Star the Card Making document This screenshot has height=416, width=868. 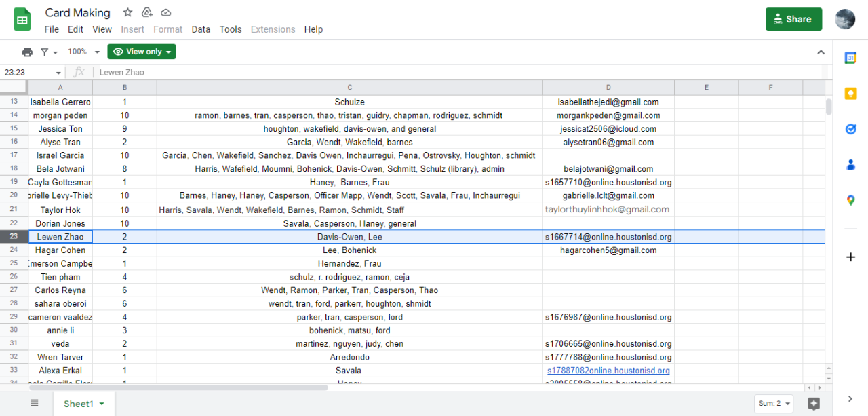[x=127, y=12]
